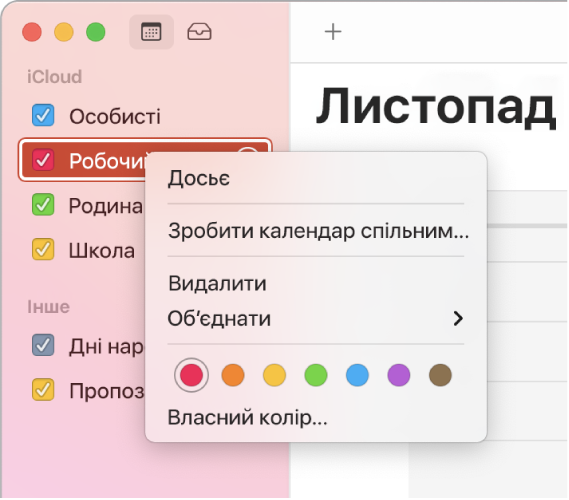Select the orange color swatch
Image resolution: width=569 pixels, height=500 pixels.
tap(233, 375)
